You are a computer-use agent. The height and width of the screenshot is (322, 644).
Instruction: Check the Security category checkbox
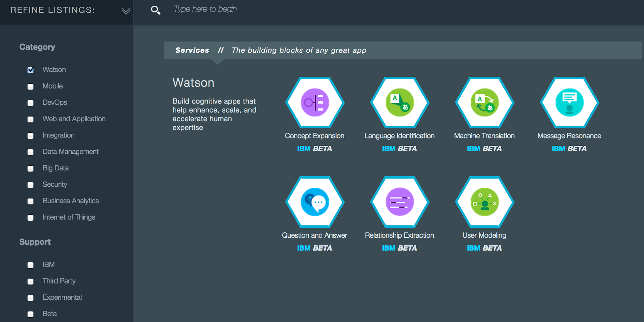point(31,185)
